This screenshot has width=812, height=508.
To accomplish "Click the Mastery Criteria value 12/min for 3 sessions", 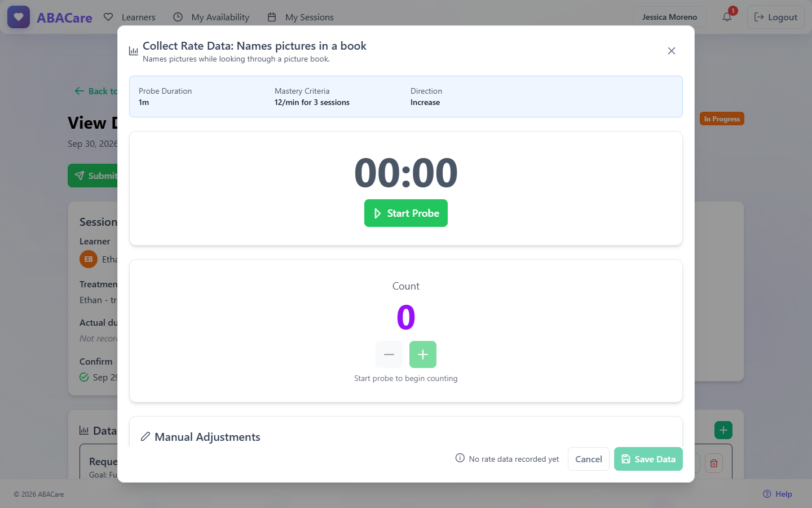I will point(312,102).
